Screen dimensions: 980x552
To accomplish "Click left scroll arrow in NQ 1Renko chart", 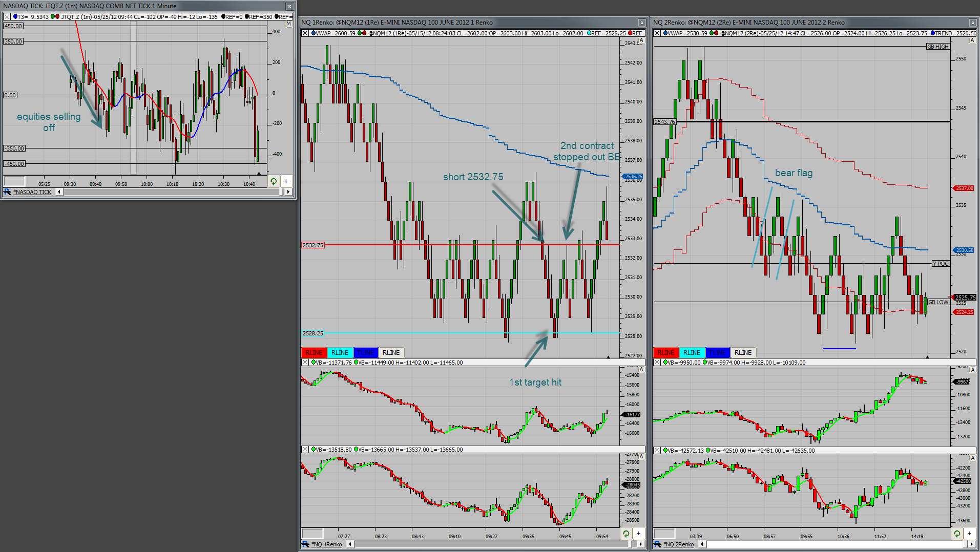I will tap(350, 544).
